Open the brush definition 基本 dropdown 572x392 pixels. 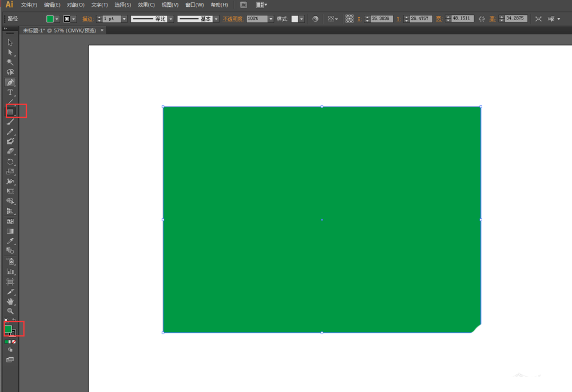pyautogui.click(x=216, y=19)
